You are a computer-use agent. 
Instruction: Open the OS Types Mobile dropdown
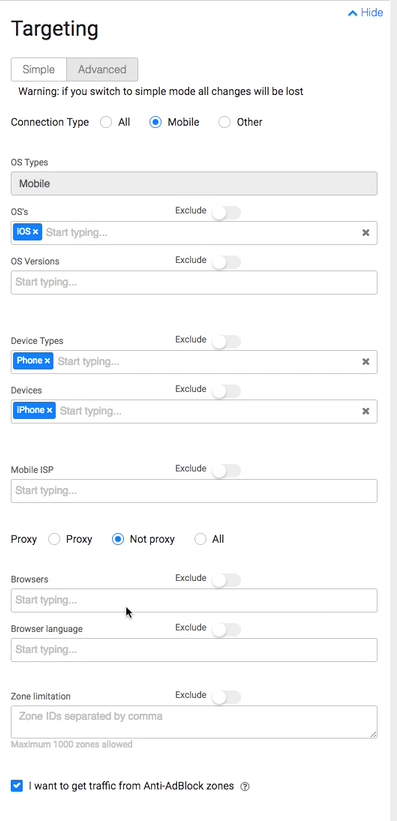coord(194,184)
